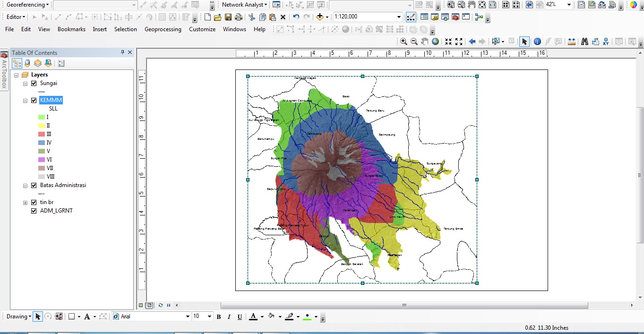
Task: Expand the tin br layer
Action: 25,202
